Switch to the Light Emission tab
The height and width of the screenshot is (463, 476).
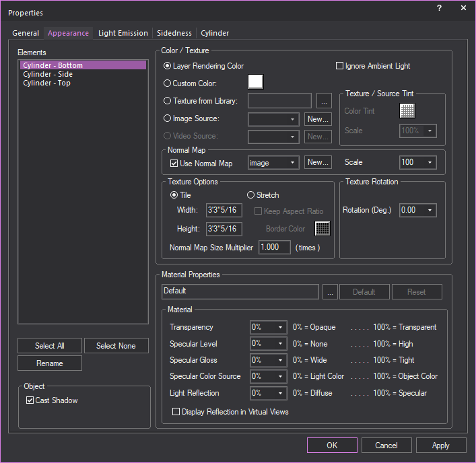124,33
